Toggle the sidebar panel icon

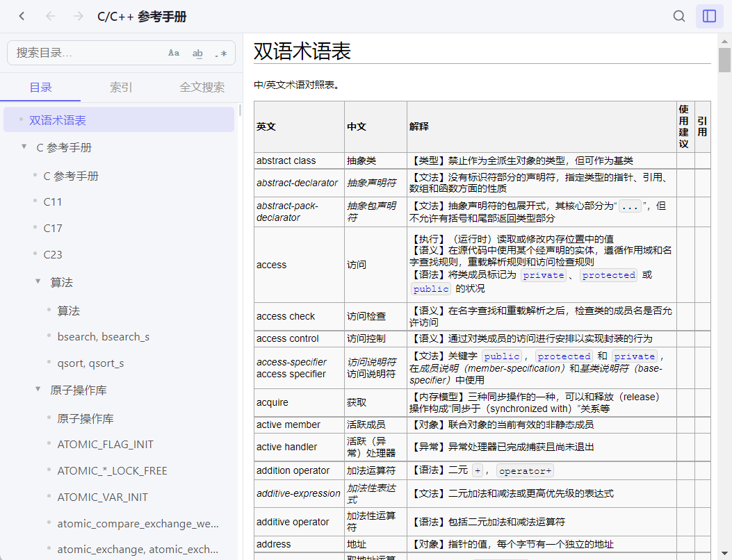pyautogui.click(x=709, y=16)
